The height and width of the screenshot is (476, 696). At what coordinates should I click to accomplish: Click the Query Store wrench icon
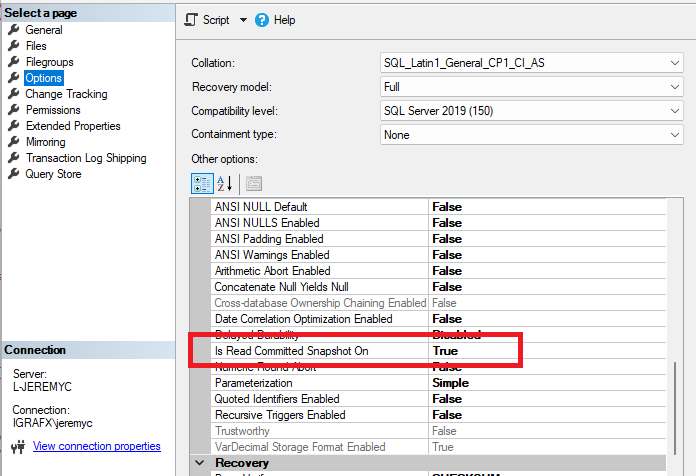[14, 174]
